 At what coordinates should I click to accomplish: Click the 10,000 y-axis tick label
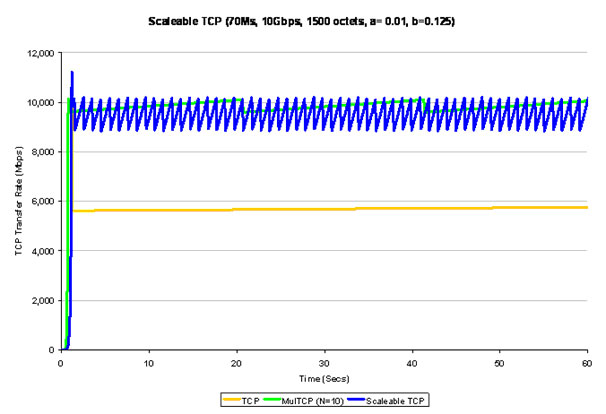[x=41, y=102]
